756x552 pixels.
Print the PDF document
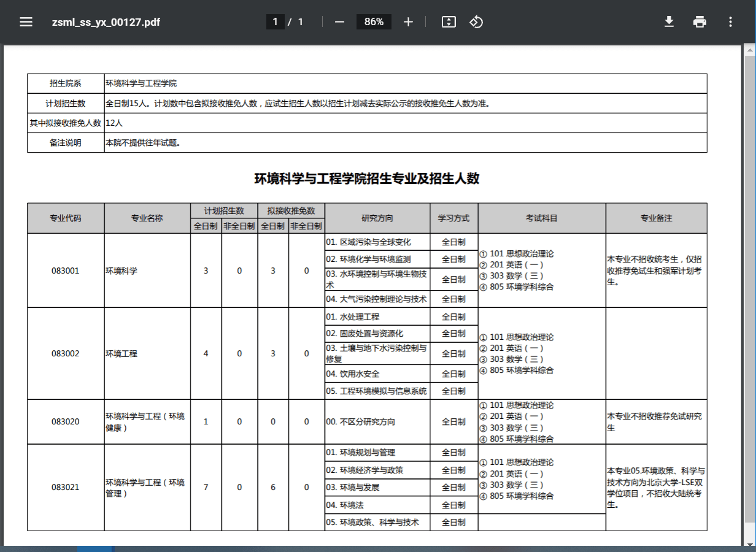click(x=700, y=22)
